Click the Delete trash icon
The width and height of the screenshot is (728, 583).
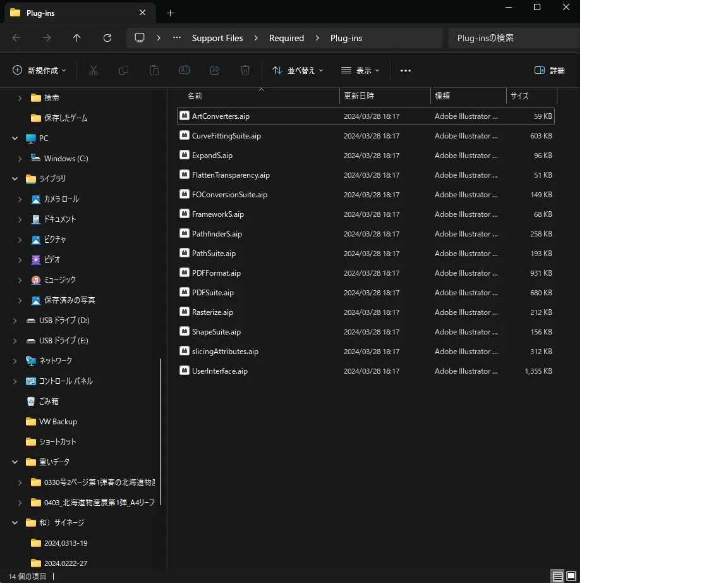245,70
